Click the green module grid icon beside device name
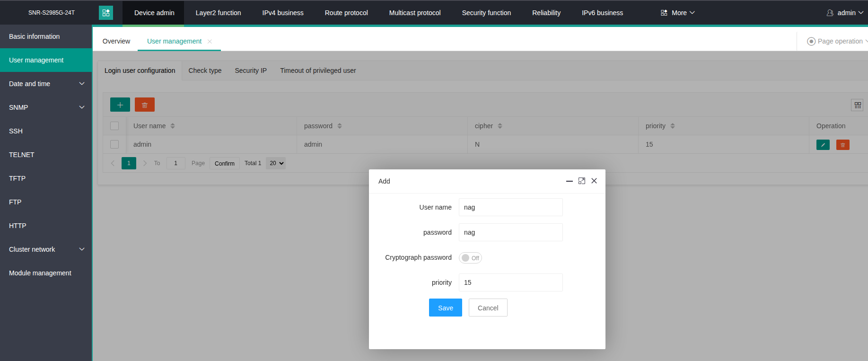This screenshot has width=868, height=361. click(106, 13)
